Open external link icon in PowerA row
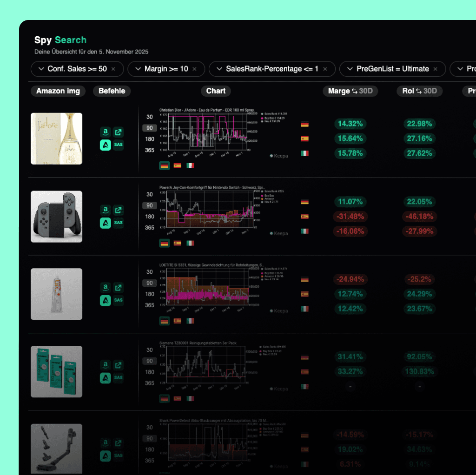The width and height of the screenshot is (476, 475). (118, 210)
